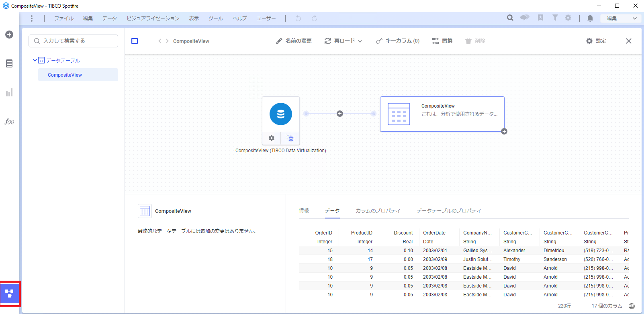Viewport: 644px width, 314px height.
Task: Click the 再ロード reload button
Action: click(x=340, y=41)
